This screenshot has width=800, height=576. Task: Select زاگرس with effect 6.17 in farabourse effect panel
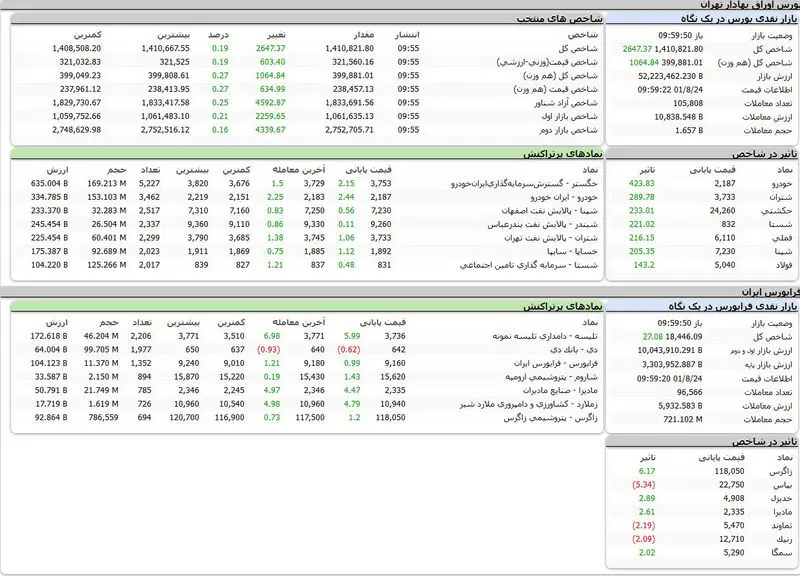[x=781, y=471]
